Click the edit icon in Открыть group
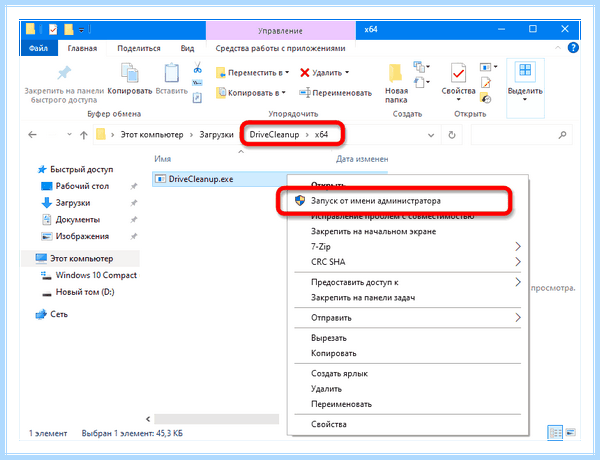This screenshot has width=600, height=460. point(486,82)
